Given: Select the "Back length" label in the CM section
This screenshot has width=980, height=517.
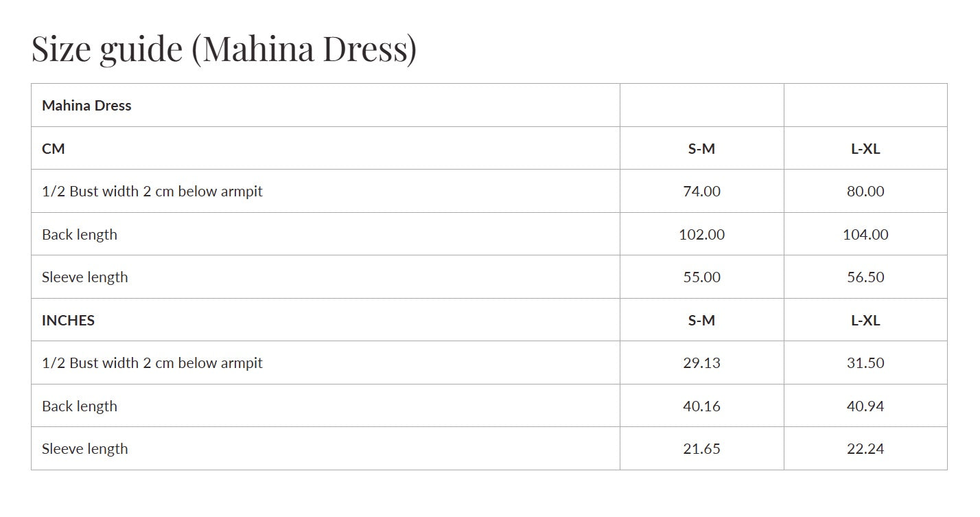Looking at the screenshot, I should pos(80,235).
